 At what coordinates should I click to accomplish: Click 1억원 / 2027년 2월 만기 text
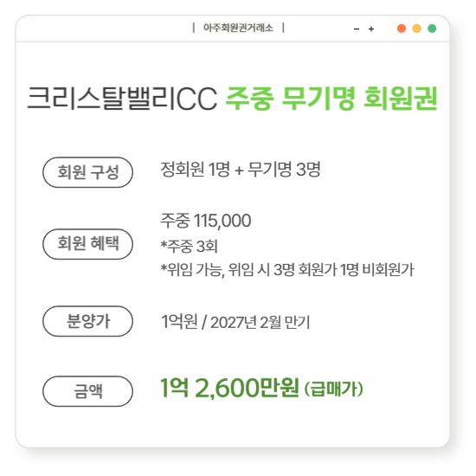coord(235,322)
